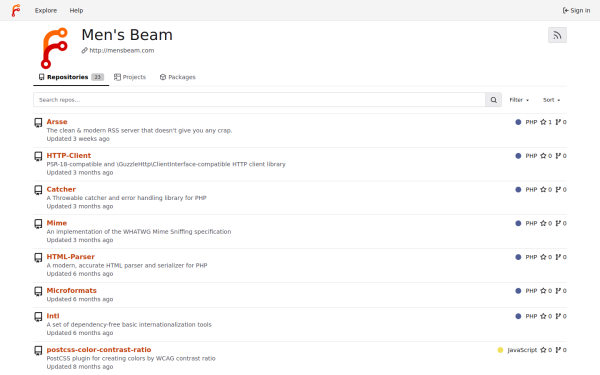Click repository icon beside HTTP-Client

click(x=38, y=157)
